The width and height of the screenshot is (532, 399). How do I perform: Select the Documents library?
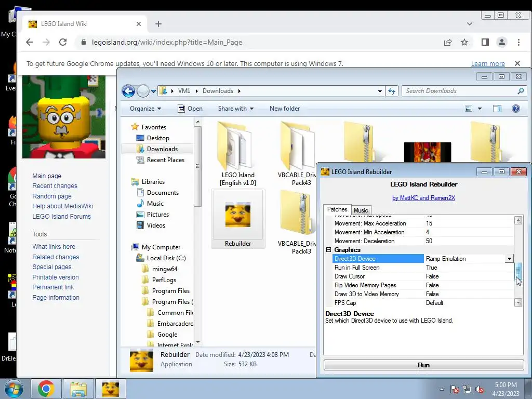click(163, 193)
